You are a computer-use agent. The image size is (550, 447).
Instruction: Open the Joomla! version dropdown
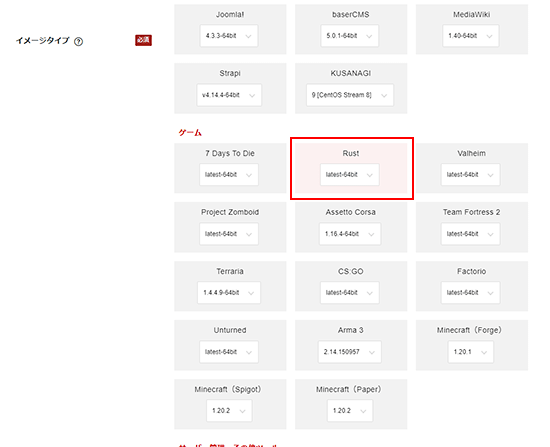click(x=229, y=36)
